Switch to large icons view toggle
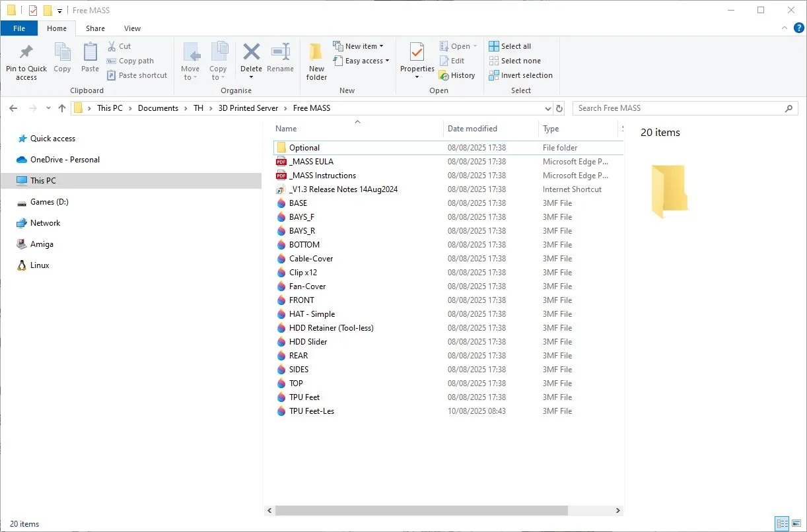 [796, 524]
